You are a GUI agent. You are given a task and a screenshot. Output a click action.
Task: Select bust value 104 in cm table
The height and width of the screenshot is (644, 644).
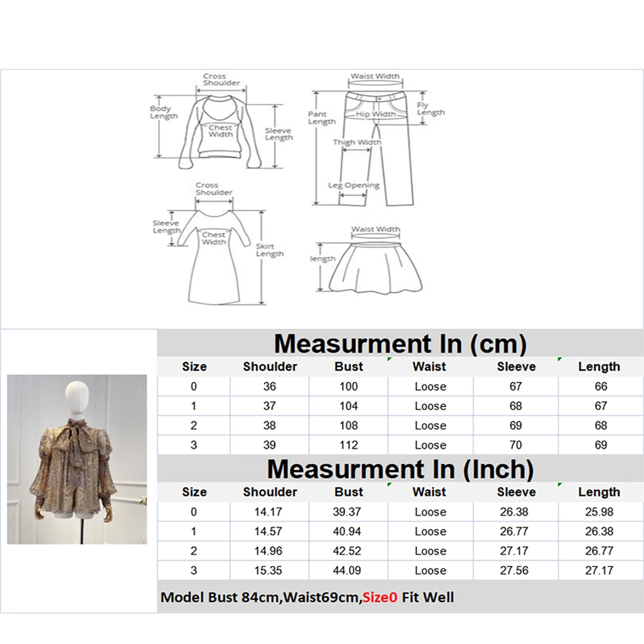(349, 406)
